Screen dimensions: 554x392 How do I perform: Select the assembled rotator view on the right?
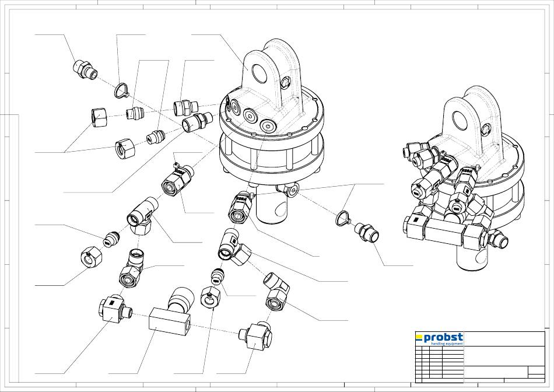464,178
